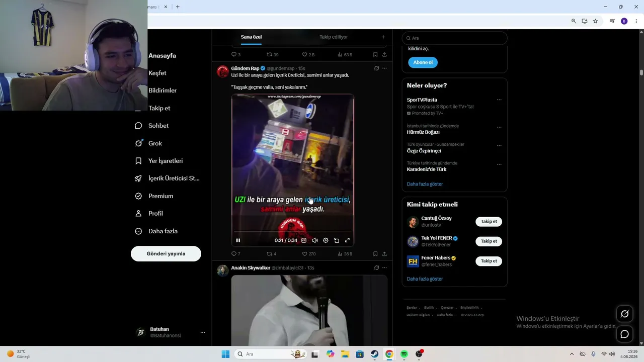Viewport: 644px width, 362px height.
Task: Open Bildirimler in the sidebar
Action: 163,90
